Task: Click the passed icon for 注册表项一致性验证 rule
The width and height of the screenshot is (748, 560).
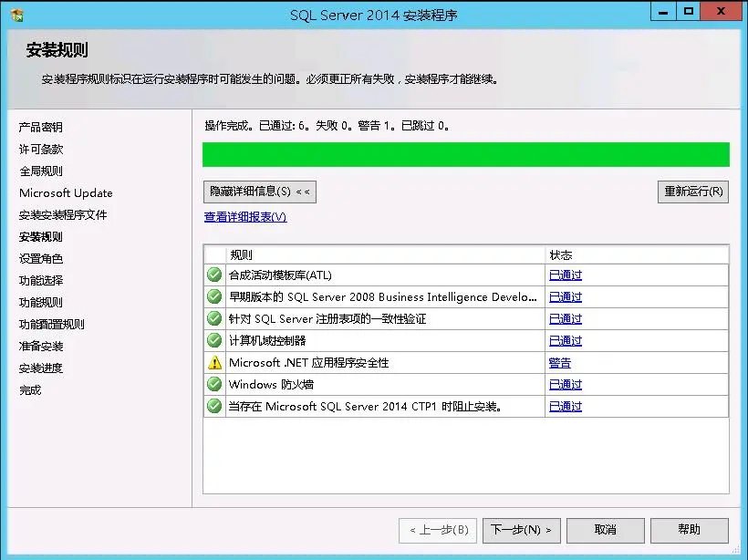Action: click(x=214, y=318)
